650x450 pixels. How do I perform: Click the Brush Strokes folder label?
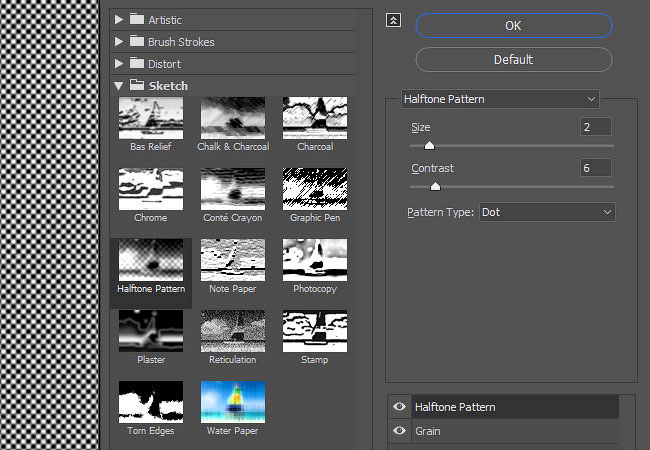pos(181,42)
